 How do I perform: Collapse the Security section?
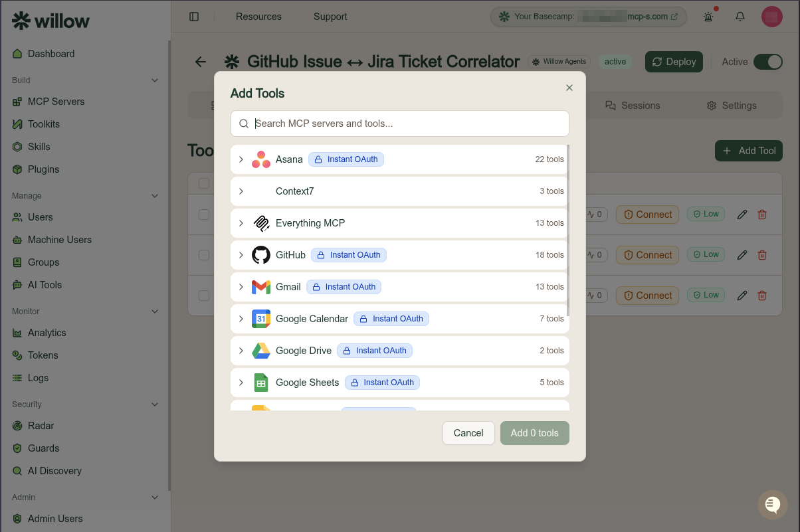point(155,404)
